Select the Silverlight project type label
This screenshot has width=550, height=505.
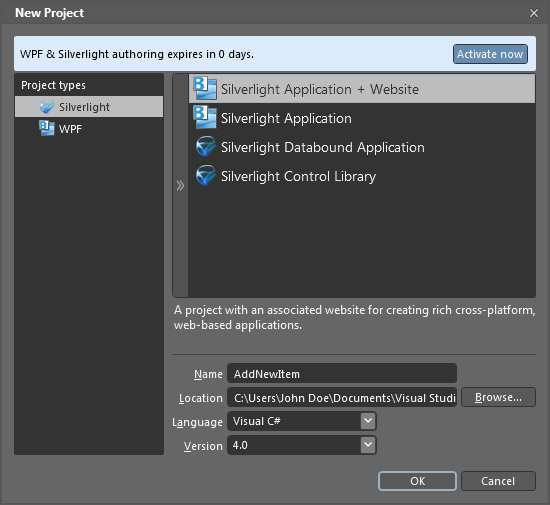(x=84, y=107)
